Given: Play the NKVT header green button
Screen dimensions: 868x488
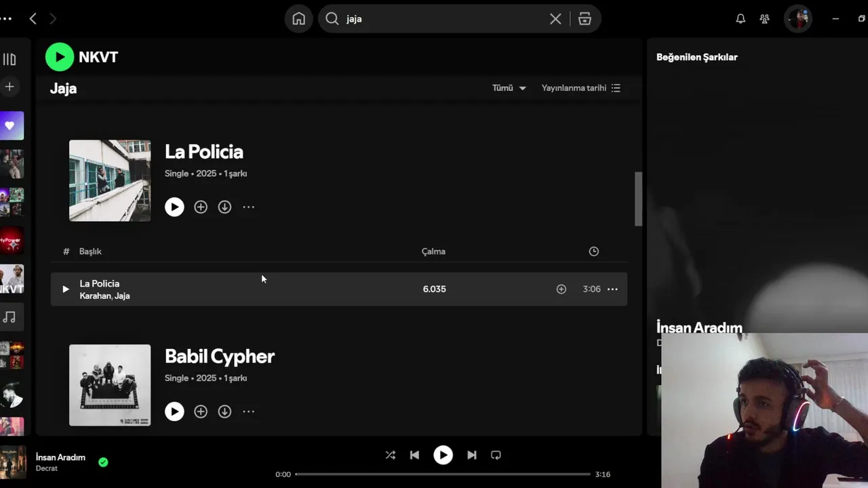Looking at the screenshot, I should pos(60,57).
